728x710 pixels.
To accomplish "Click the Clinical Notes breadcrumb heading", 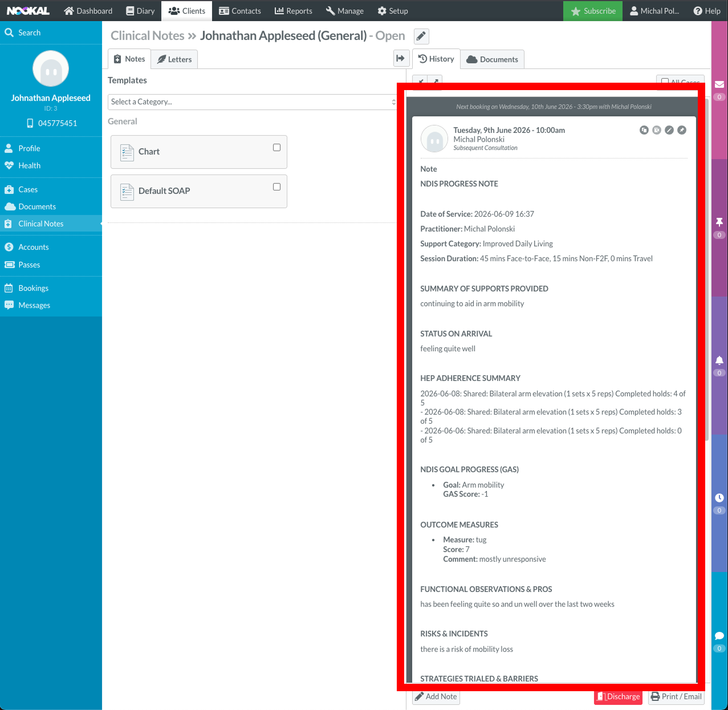I will pyautogui.click(x=147, y=35).
